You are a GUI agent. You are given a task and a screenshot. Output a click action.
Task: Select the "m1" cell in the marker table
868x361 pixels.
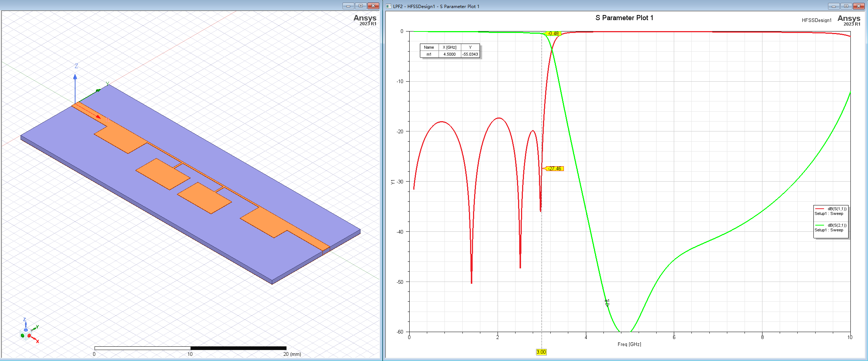(429, 54)
